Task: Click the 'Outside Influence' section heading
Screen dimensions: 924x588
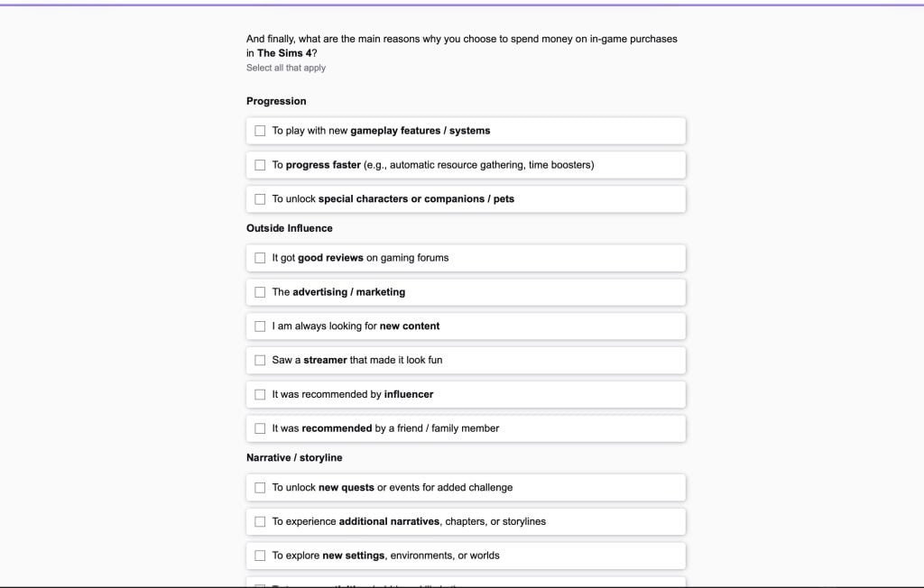Action: click(290, 228)
